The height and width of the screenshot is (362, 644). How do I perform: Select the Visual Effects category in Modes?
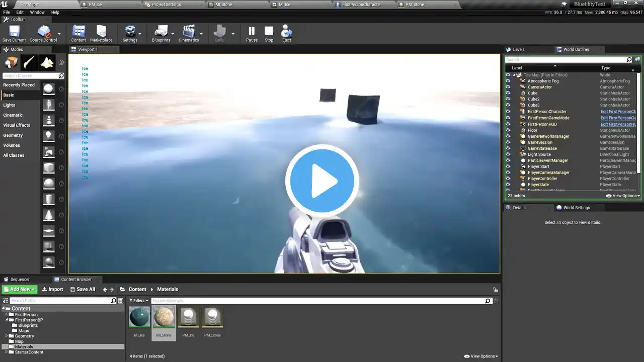tap(17, 125)
